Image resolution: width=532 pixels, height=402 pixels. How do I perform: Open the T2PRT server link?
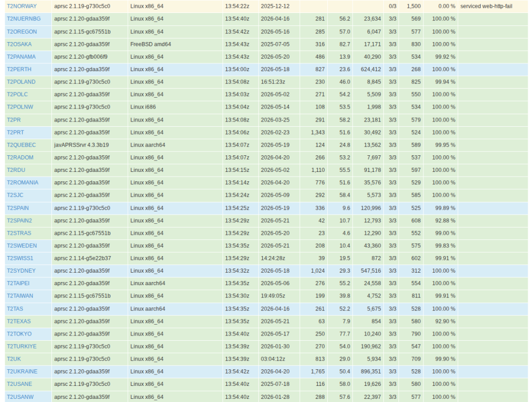[x=15, y=132]
